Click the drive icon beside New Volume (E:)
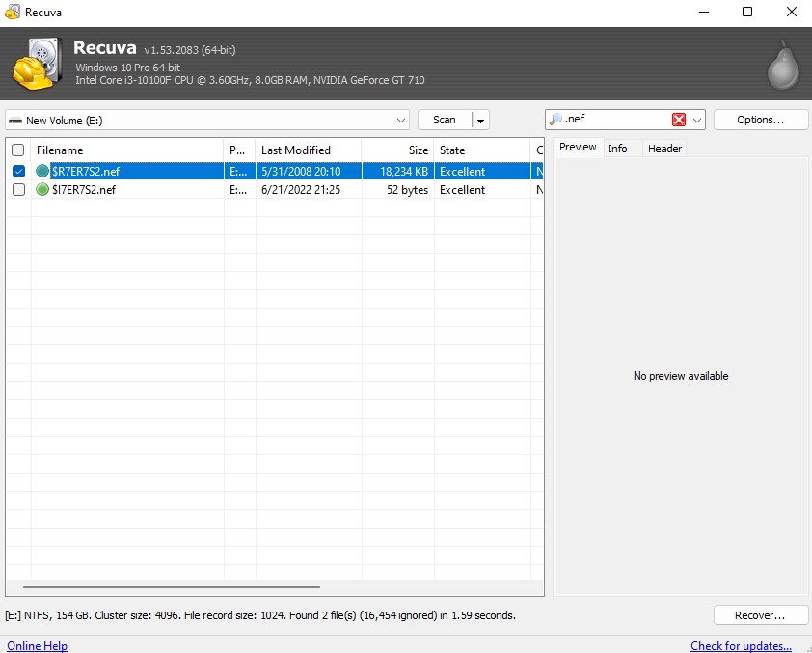The height and width of the screenshot is (653, 812). click(x=15, y=121)
